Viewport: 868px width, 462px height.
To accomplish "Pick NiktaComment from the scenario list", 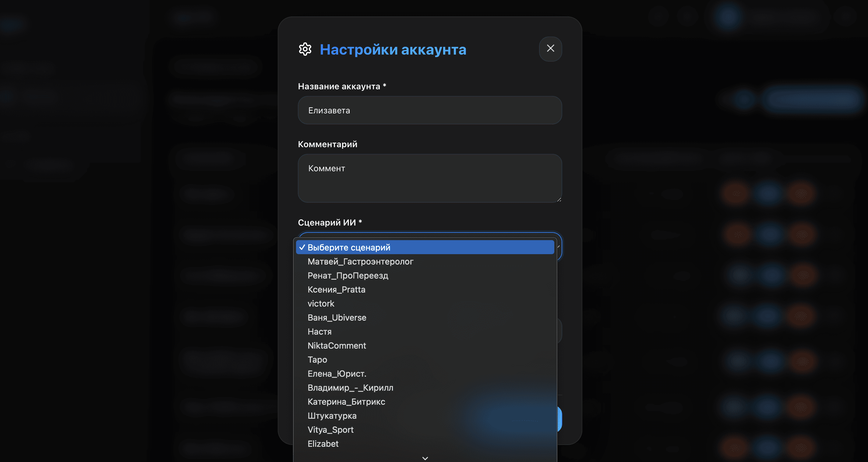I will [x=425, y=345].
